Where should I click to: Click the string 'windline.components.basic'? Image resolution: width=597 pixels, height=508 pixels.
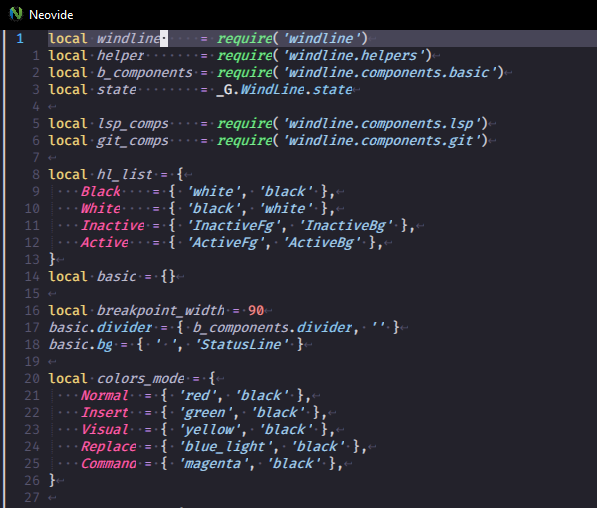tap(391, 72)
